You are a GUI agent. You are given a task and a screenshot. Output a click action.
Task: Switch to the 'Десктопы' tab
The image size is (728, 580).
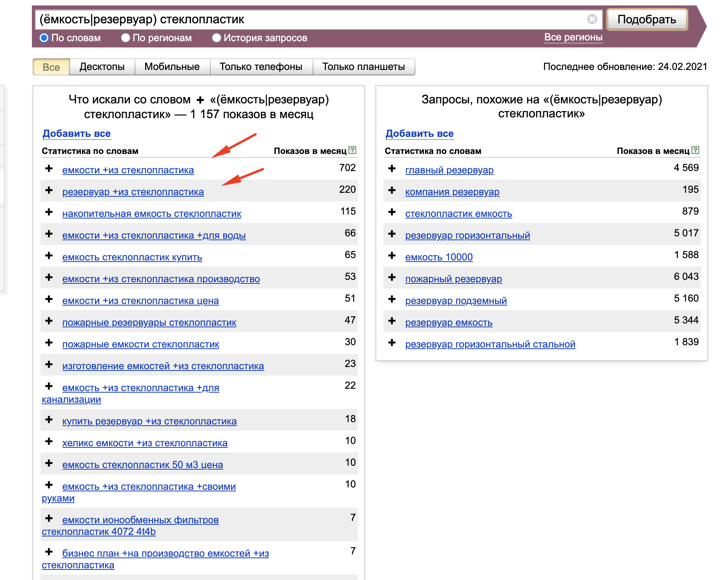click(102, 67)
